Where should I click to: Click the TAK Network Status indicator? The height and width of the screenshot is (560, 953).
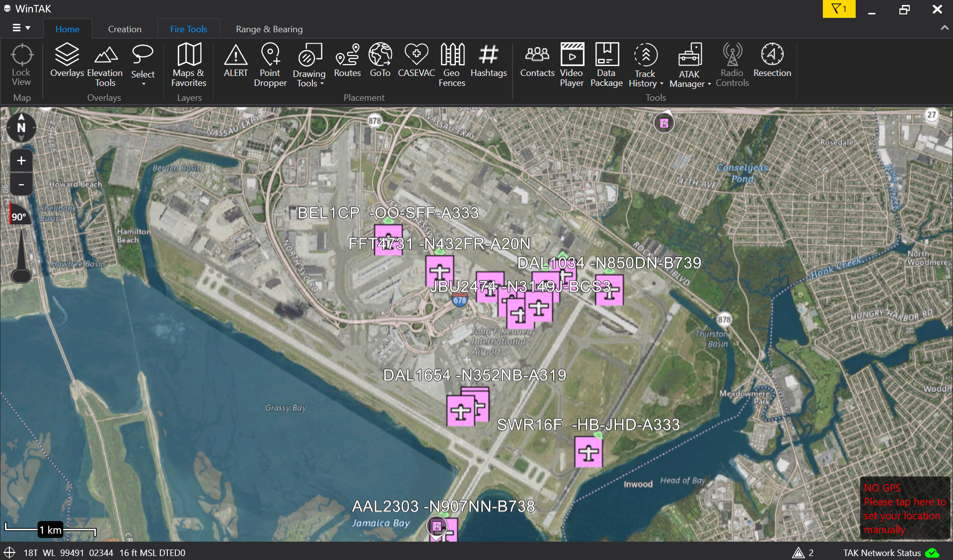pos(891,553)
